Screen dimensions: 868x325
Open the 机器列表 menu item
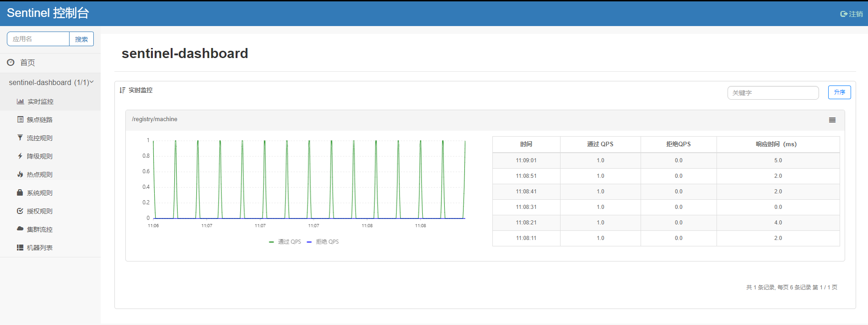pos(40,248)
